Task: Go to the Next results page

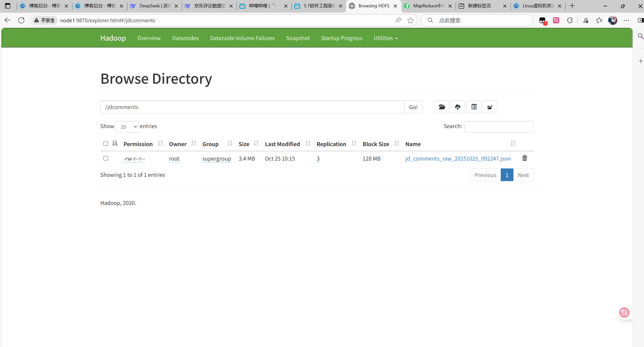Action: point(523,175)
